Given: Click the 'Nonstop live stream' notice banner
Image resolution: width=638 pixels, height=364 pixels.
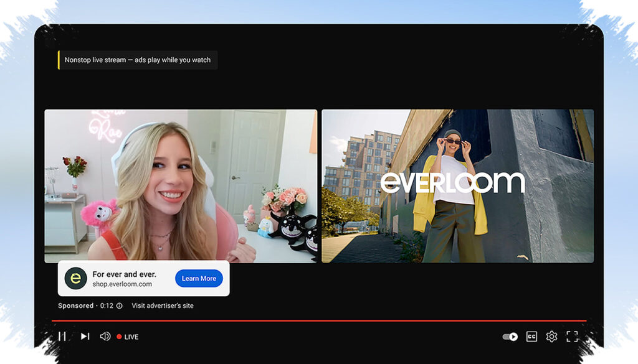Looking at the screenshot, I should pos(138,60).
